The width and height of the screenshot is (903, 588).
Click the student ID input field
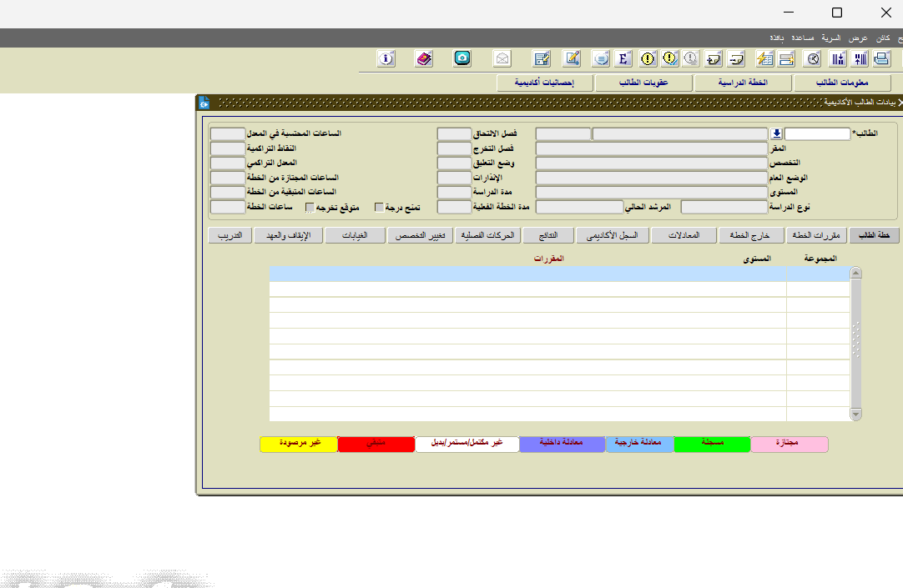click(817, 133)
